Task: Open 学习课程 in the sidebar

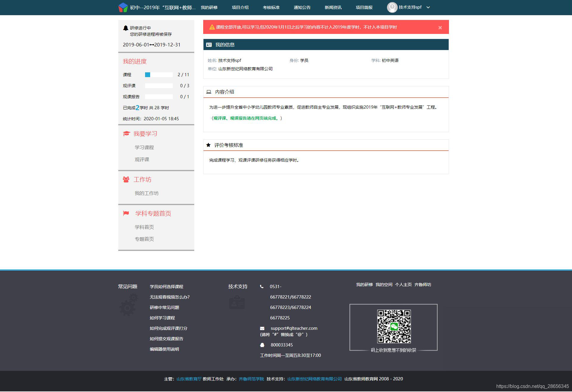Action: coord(144,147)
